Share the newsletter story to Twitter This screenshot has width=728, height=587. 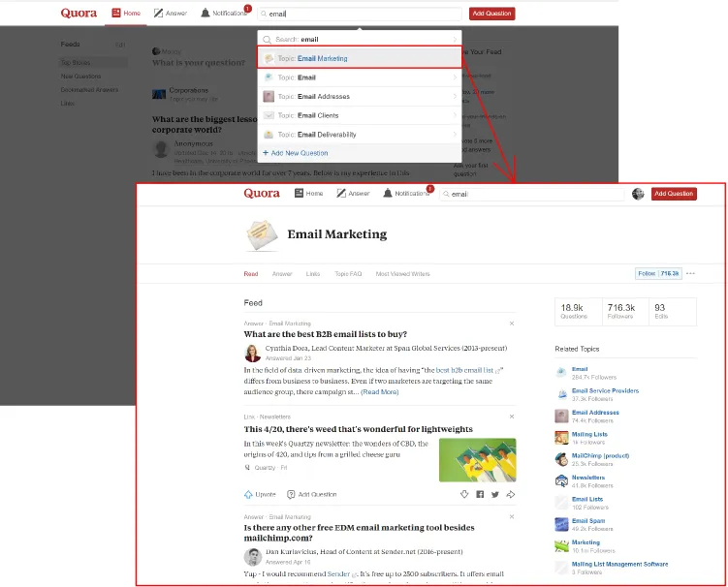pos(495,494)
